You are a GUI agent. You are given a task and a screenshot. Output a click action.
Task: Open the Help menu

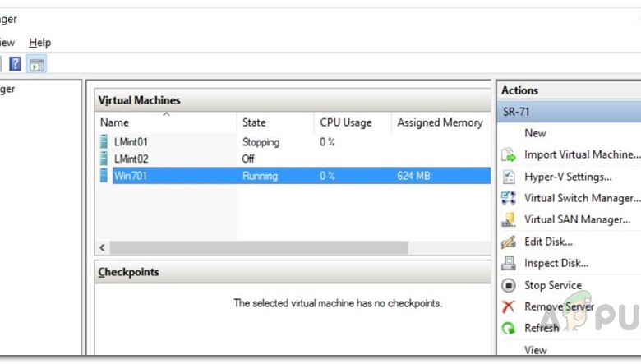tap(39, 43)
